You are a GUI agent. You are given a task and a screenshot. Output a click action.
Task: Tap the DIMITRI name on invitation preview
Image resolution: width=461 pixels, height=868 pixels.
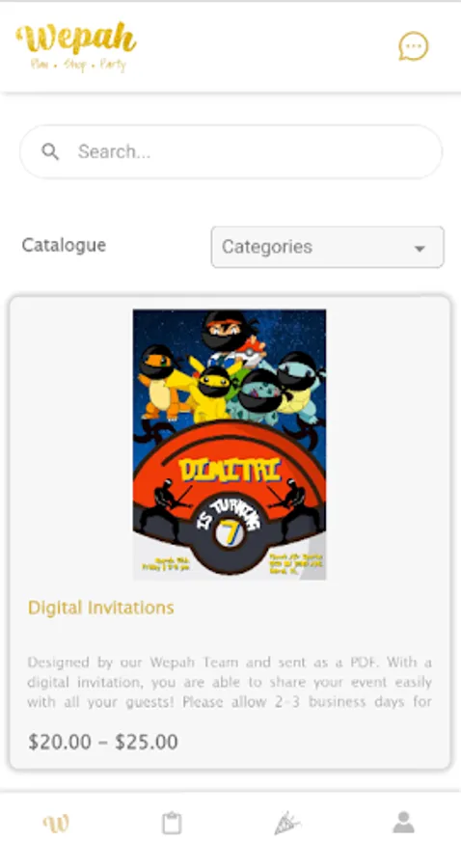pos(230,470)
